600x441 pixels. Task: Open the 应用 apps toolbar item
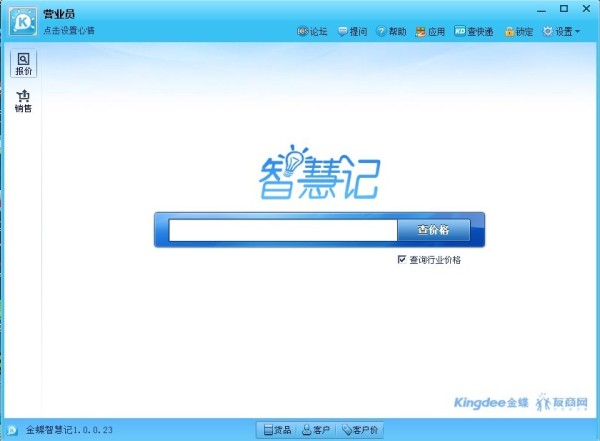[430, 32]
